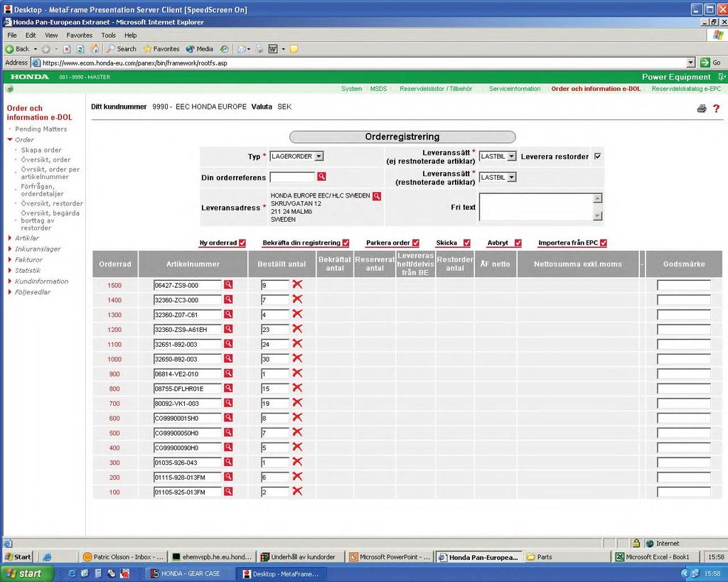This screenshot has height=582, width=728.
Task: Click the Fri text scrollbar down arrow
Action: click(597, 215)
